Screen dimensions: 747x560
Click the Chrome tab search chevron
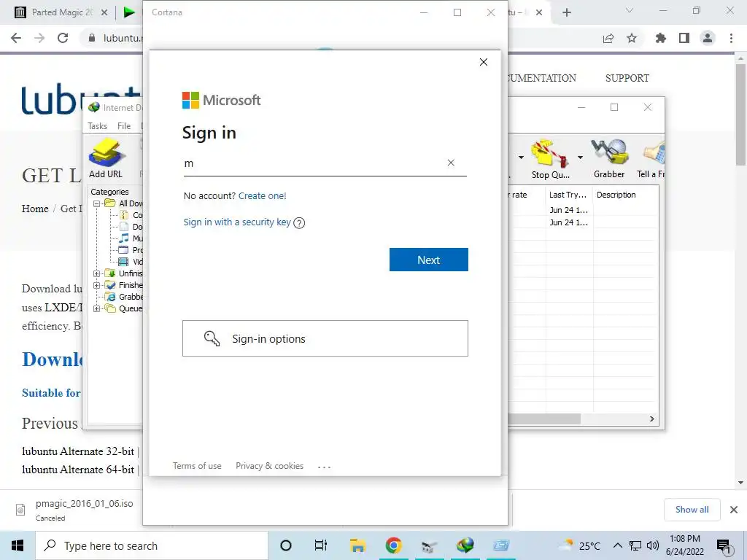(x=630, y=10)
